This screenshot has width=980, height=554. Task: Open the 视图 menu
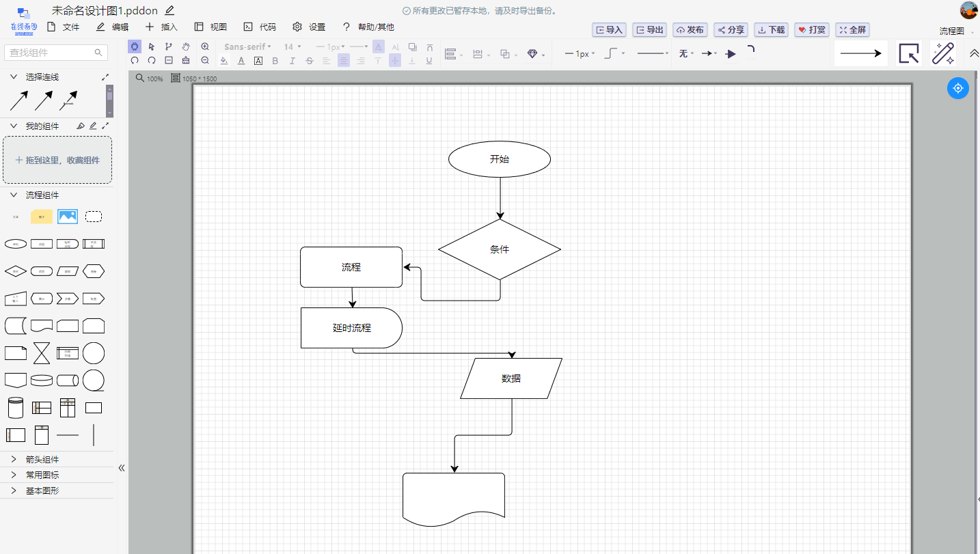(x=210, y=27)
